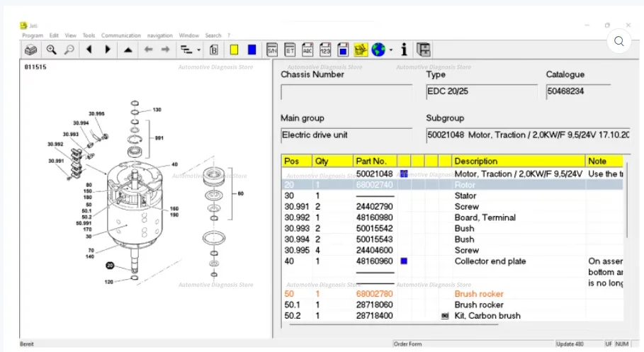Click the B document icon in toolbar

coord(213,50)
